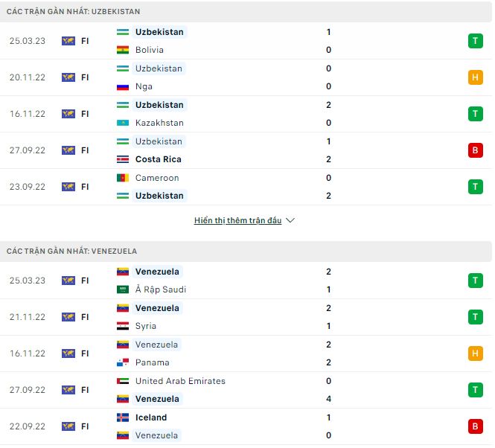The image size is (495, 448).
Task: Click the Iceland flag icon
Action: pos(123,417)
